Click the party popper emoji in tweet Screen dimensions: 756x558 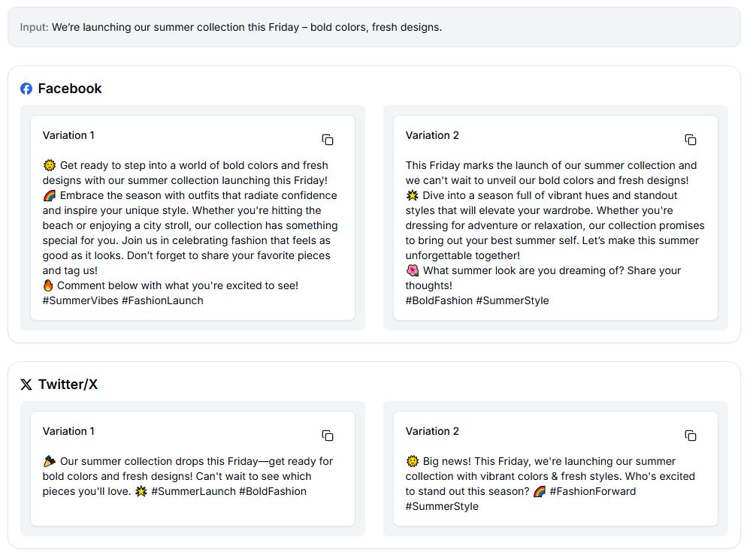(x=49, y=461)
